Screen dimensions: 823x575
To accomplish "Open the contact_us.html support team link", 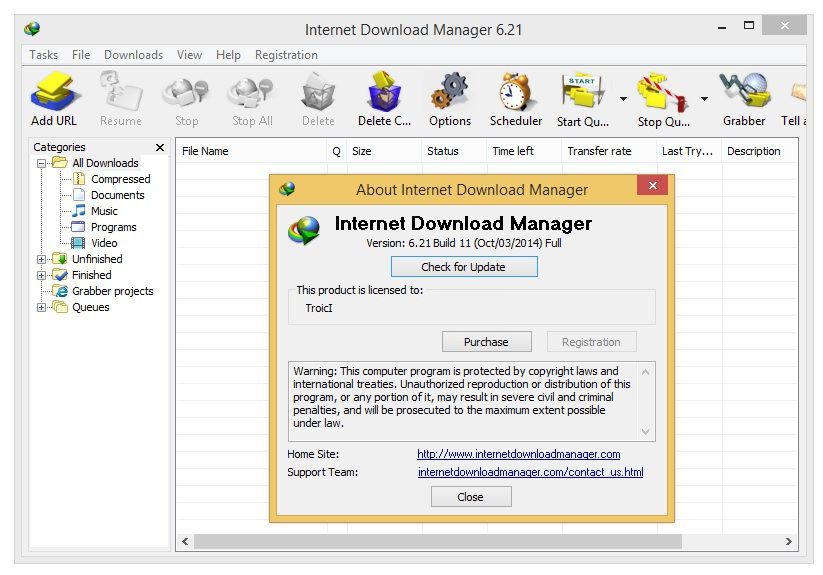I will click(531, 472).
